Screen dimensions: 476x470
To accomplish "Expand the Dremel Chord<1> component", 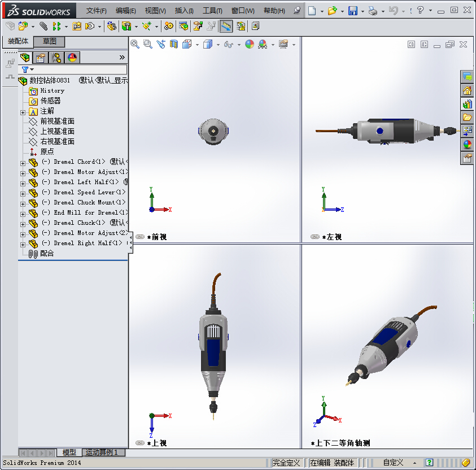I will tap(23, 163).
